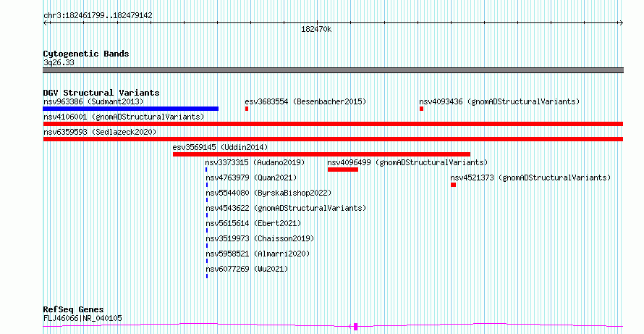The width and height of the screenshot is (644, 334).
Task: Click the blue tick under nsv6077269
Action: pyautogui.click(x=207, y=276)
